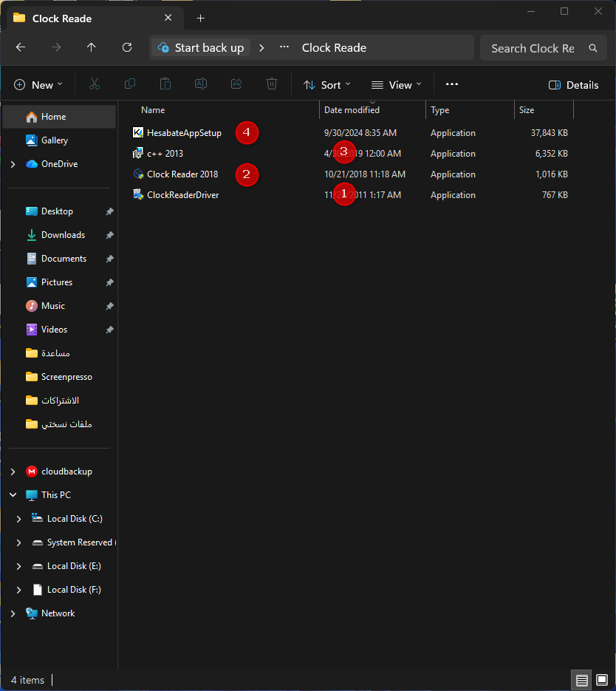Click Clock Reade in address bar
Image resolution: width=616 pixels, height=691 pixels.
tap(334, 47)
